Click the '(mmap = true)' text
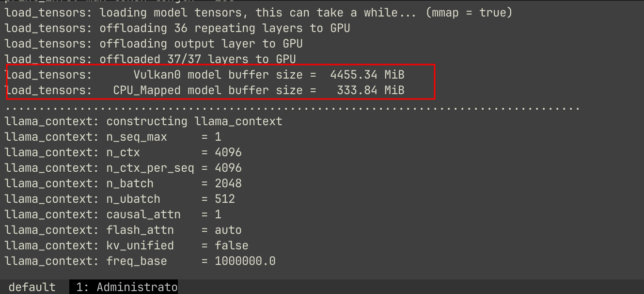The height and width of the screenshot is (294, 644). coord(469,13)
